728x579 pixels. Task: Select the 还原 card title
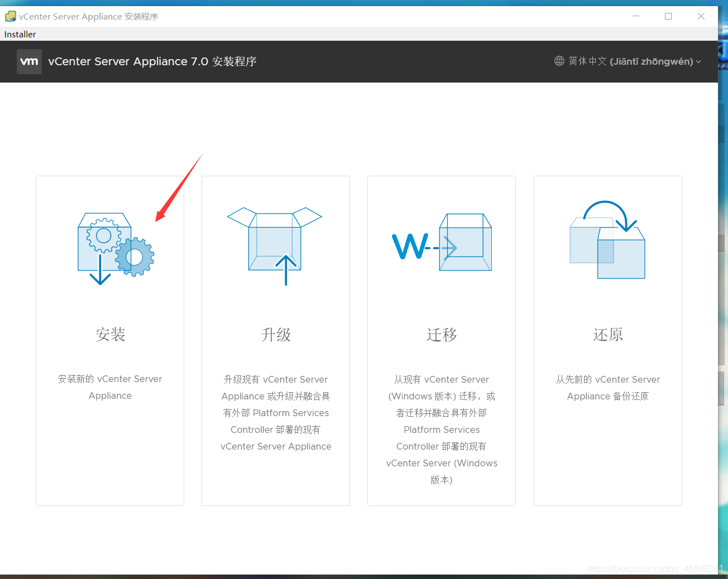[608, 334]
